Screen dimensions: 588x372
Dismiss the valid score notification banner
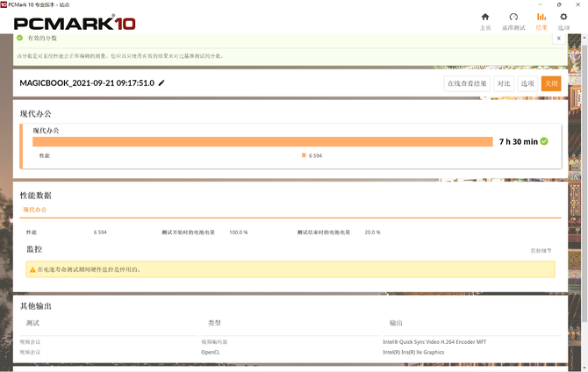(559, 39)
